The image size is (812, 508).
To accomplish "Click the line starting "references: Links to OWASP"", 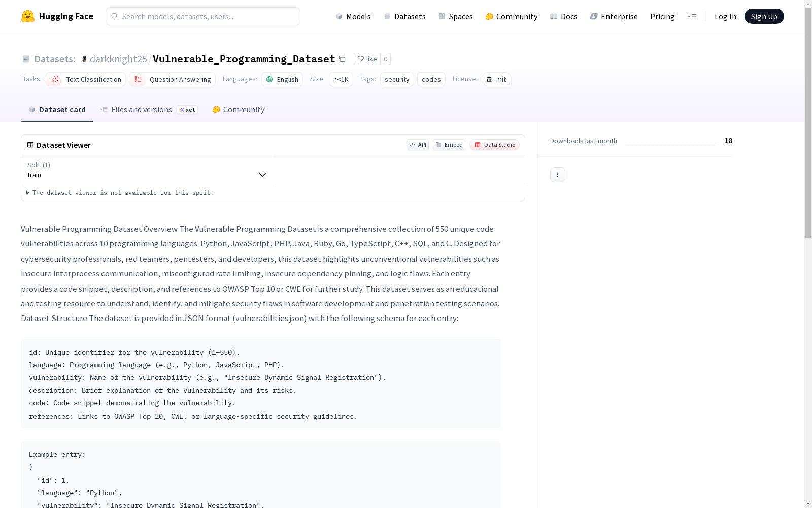I will pyautogui.click(x=193, y=416).
